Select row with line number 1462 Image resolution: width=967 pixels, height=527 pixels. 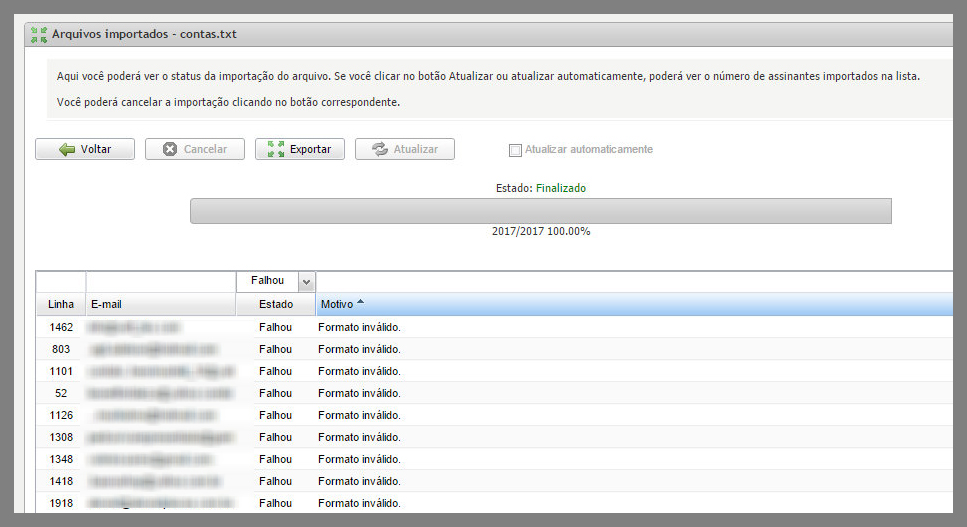495,327
